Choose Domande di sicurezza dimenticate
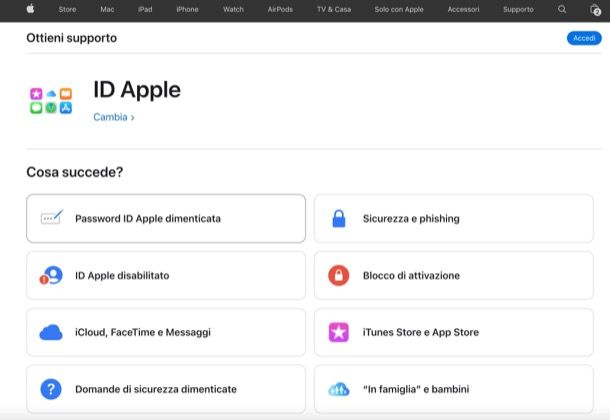 coord(166,389)
